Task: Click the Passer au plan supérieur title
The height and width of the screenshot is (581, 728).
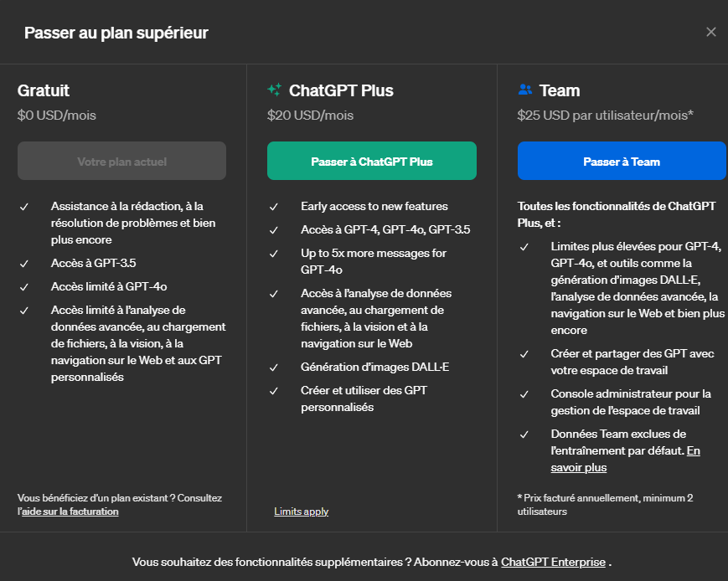Action: pos(116,33)
